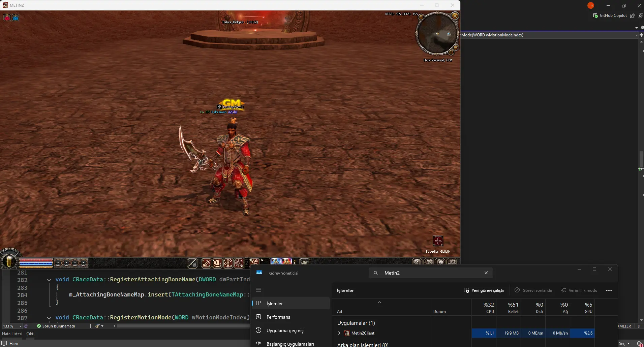This screenshot has width=644, height=347.
Task: Collapse the RegisterAttachingBoneName code block
Action: (49, 280)
